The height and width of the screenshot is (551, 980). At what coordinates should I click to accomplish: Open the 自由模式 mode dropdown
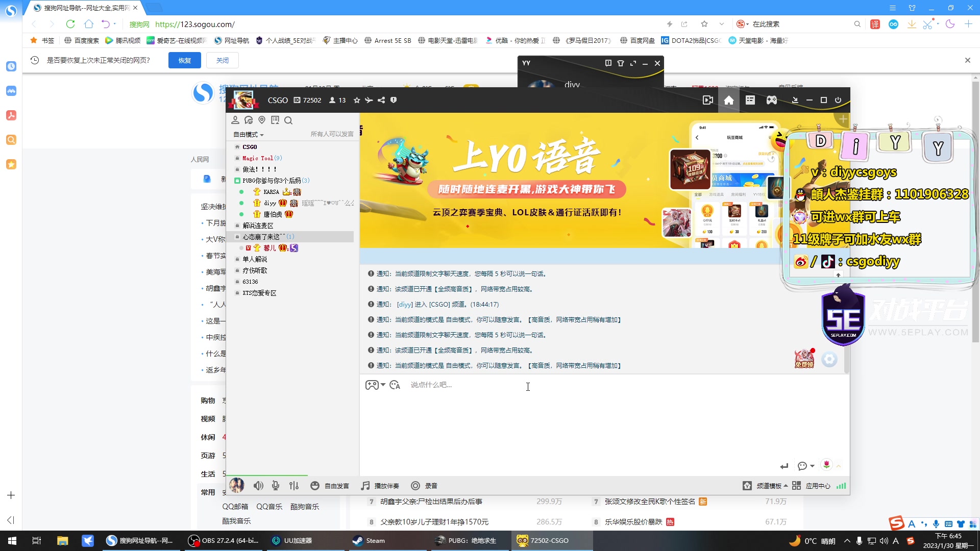[249, 135]
